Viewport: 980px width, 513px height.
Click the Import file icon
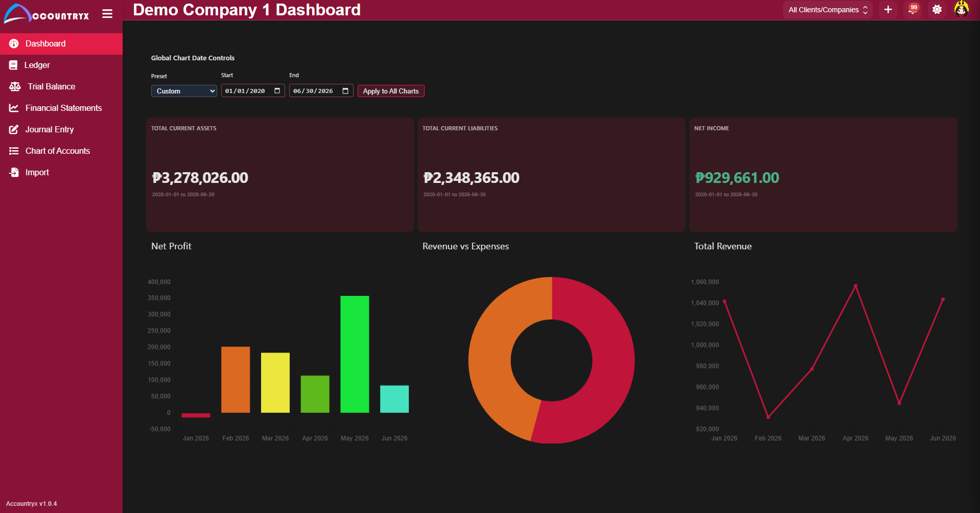point(14,172)
